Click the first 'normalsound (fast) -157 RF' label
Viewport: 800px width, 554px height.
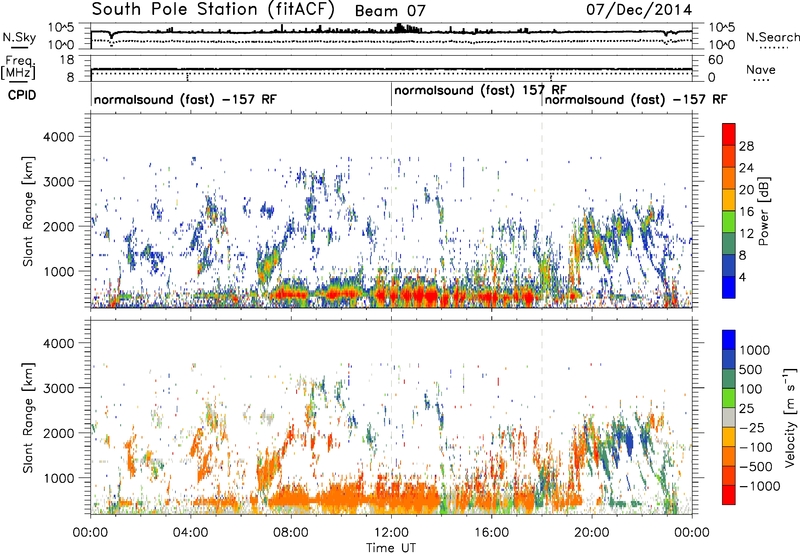185,99
